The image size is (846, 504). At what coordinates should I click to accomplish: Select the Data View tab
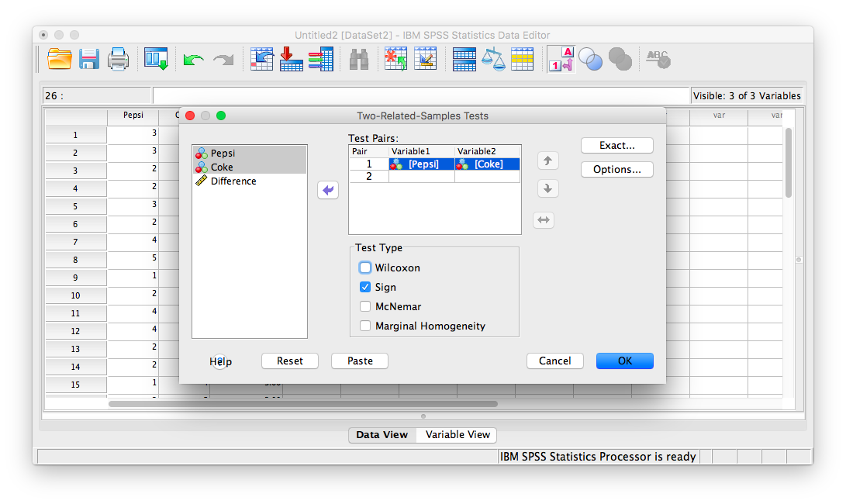382,435
